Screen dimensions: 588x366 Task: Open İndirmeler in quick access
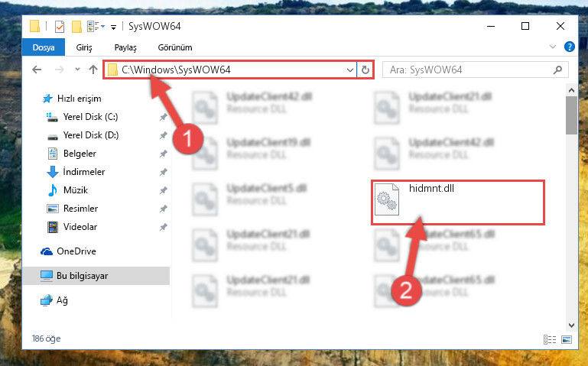coord(84,172)
